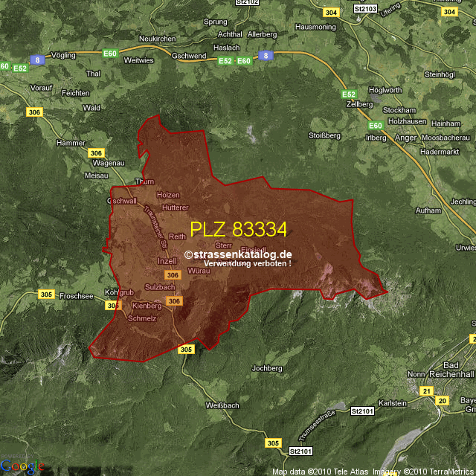476x476 pixels.
Task: Click the Weißbach village label
Action: [222, 405]
